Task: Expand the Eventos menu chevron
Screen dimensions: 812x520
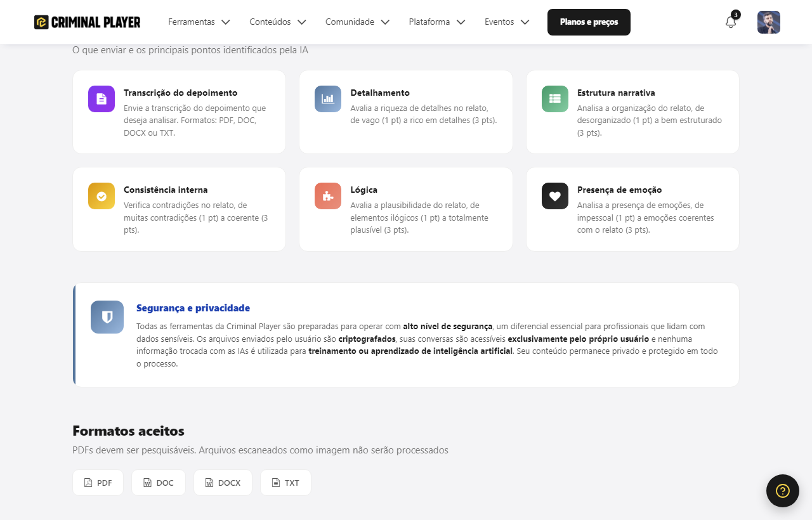Action: pyautogui.click(x=525, y=22)
